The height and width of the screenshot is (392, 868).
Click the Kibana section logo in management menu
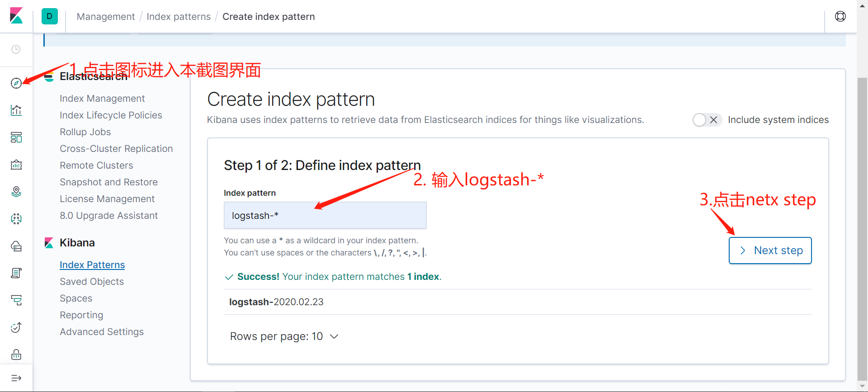point(49,243)
